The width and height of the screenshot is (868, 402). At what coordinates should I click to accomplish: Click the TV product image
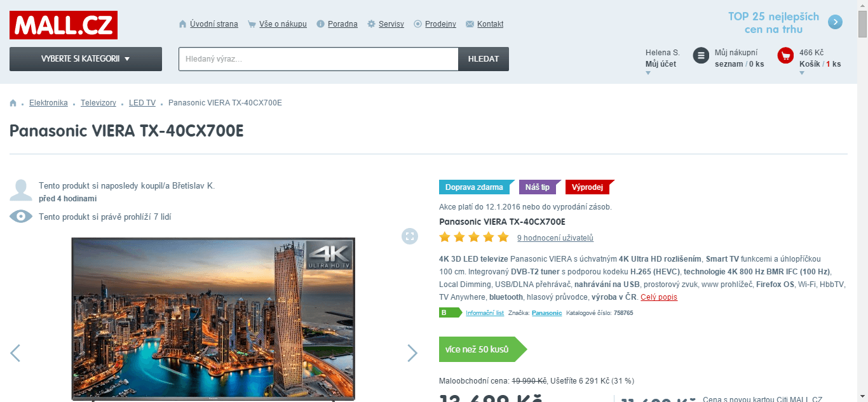pyautogui.click(x=214, y=319)
